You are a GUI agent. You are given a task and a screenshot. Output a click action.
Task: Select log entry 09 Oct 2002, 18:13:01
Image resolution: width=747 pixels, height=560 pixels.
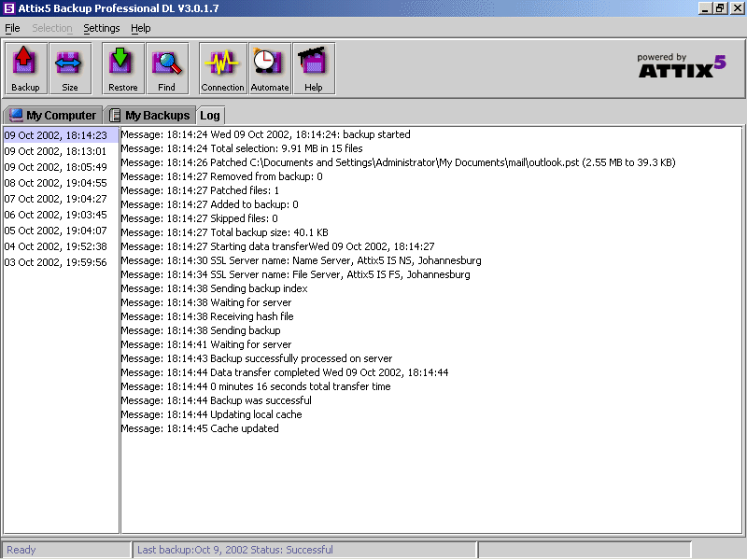pos(55,151)
